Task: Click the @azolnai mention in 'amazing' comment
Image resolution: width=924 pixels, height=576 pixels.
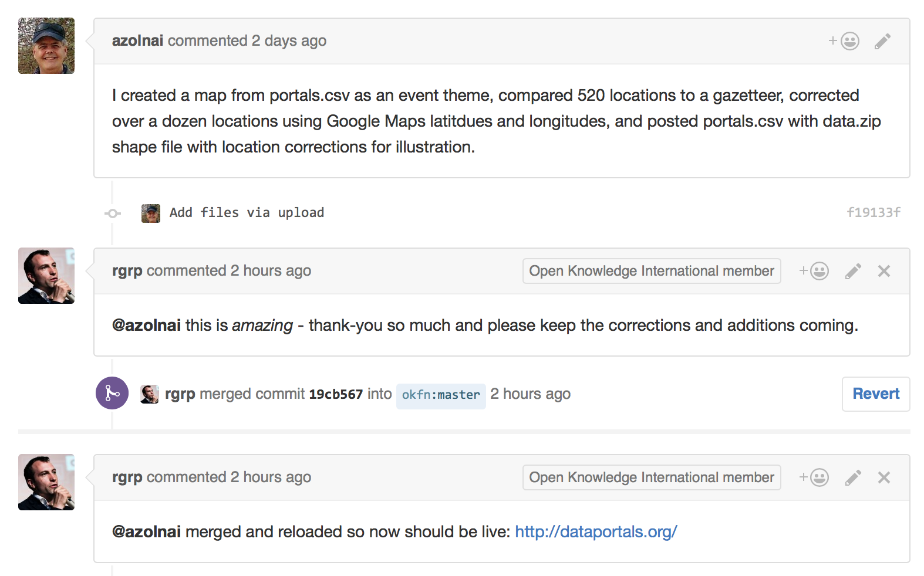Action: [146, 326]
